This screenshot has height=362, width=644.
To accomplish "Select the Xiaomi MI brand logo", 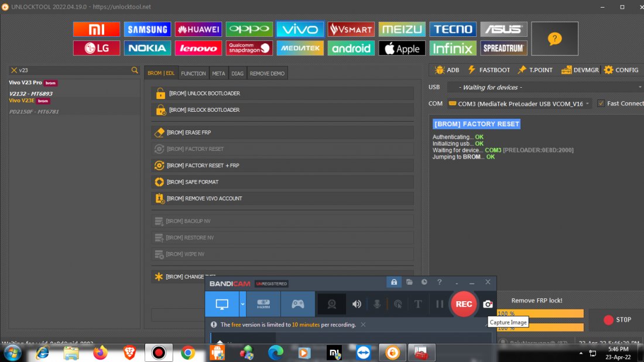I will click(97, 29).
